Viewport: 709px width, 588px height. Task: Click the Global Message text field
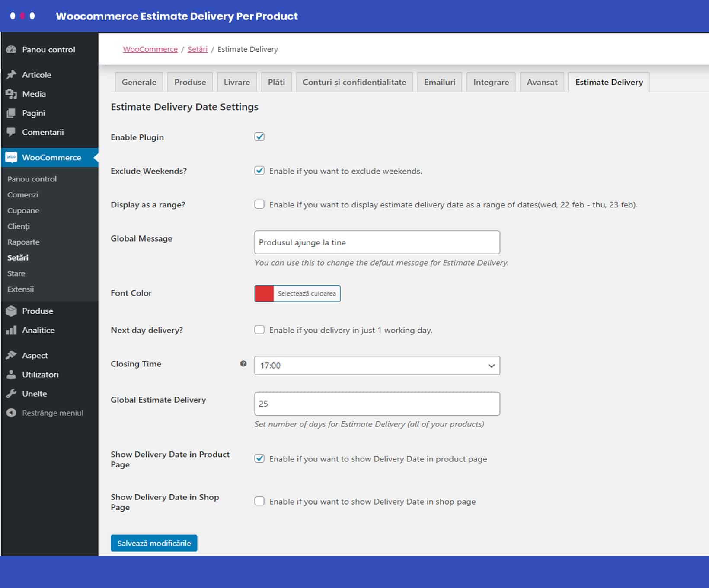(377, 242)
